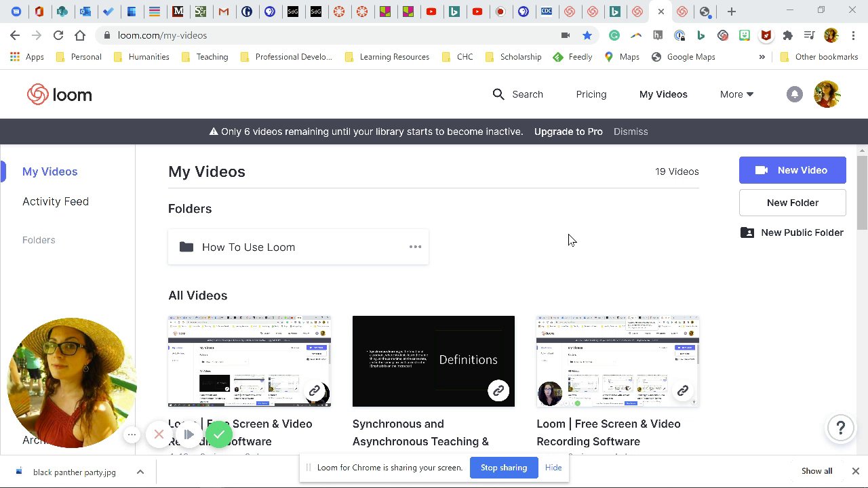This screenshot has width=868, height=488.
Task: Open Apps shortcut in bookmarks bar
Action: [27, 57]
